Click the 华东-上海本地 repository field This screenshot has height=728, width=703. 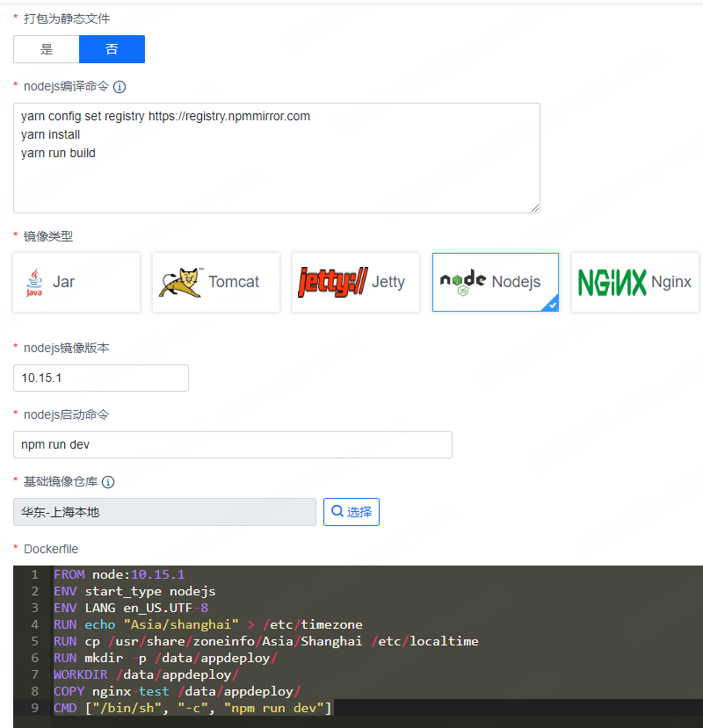pyautogui.click(x=163, y=511)
